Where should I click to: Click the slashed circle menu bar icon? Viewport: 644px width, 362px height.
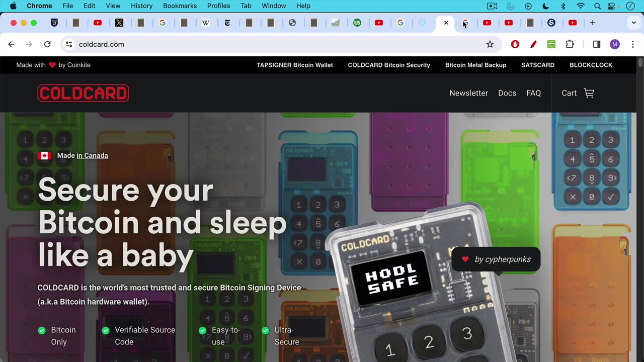point(630,6)
